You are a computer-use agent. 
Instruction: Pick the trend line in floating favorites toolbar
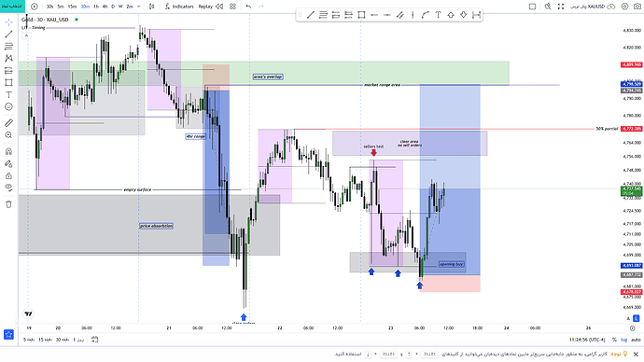pyautogui.click(x=311, y=15)
